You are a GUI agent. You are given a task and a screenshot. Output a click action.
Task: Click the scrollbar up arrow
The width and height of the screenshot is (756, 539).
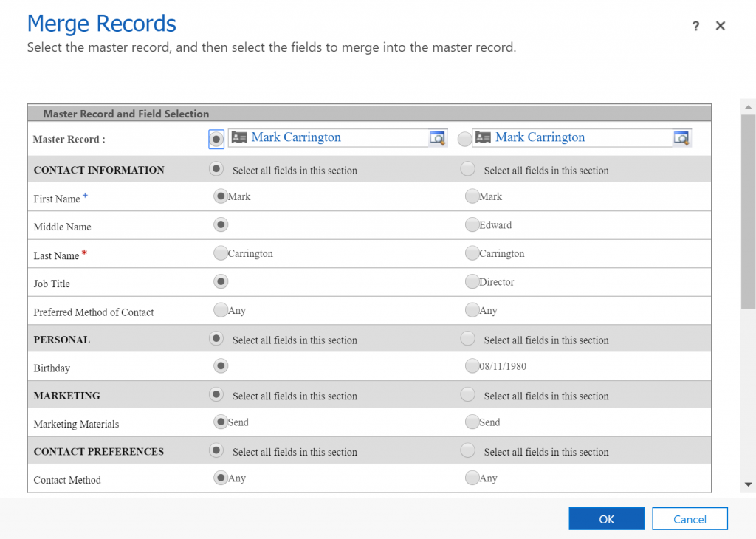(x=748, y=108)
